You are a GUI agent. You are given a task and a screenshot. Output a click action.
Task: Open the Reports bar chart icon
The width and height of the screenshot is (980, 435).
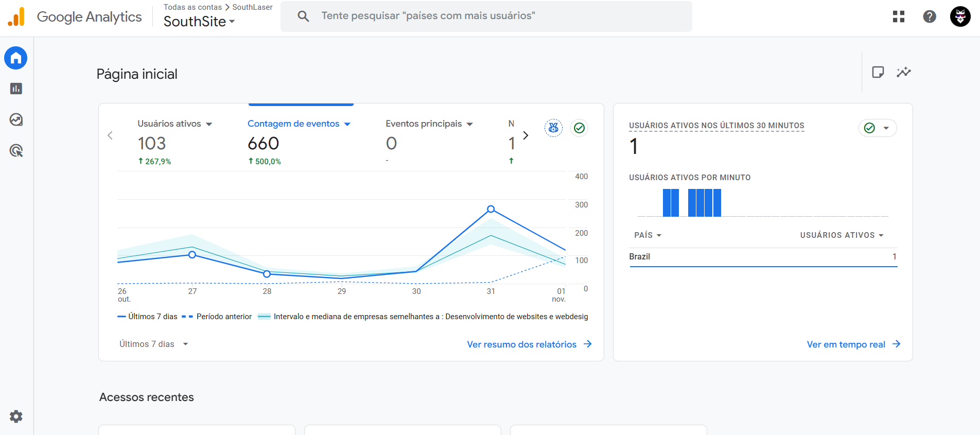point(16,89)
